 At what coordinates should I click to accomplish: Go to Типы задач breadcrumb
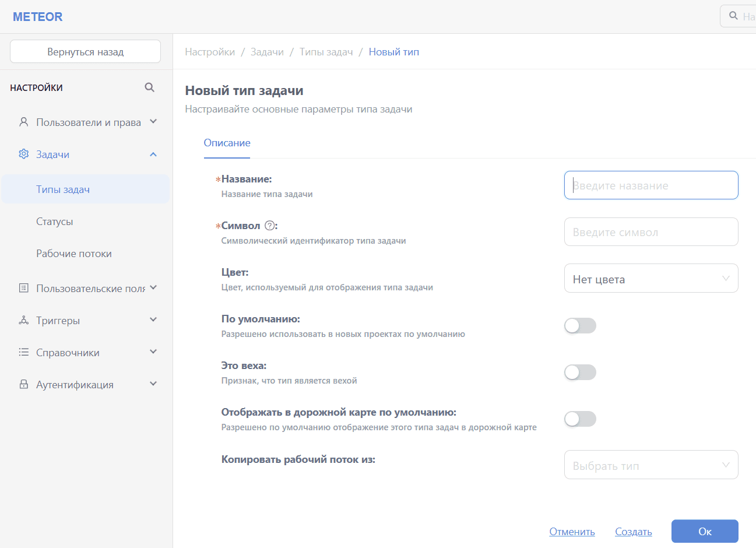[326, 52]
